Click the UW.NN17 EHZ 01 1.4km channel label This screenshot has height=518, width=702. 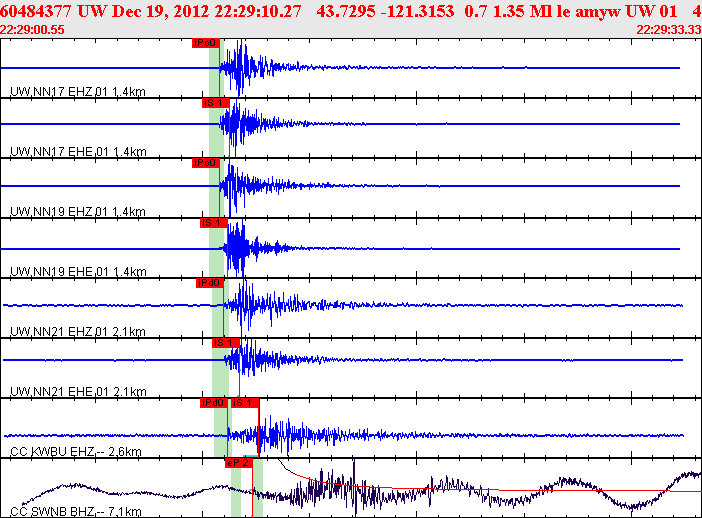(x=78, y=92)
